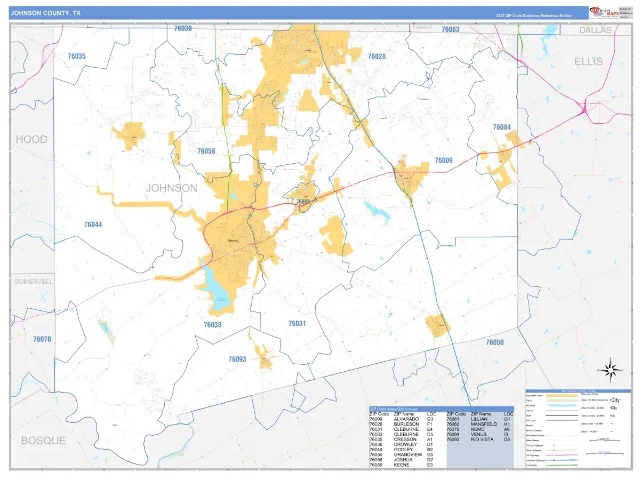This screenshot has height=480, width=640.
Task: Click the blue ZIP Code index table header
Action: tap(441, 409)
